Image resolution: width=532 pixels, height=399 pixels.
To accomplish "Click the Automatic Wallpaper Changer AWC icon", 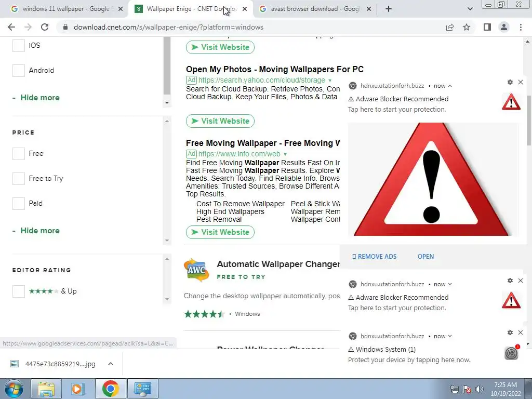I will [196, 270].
